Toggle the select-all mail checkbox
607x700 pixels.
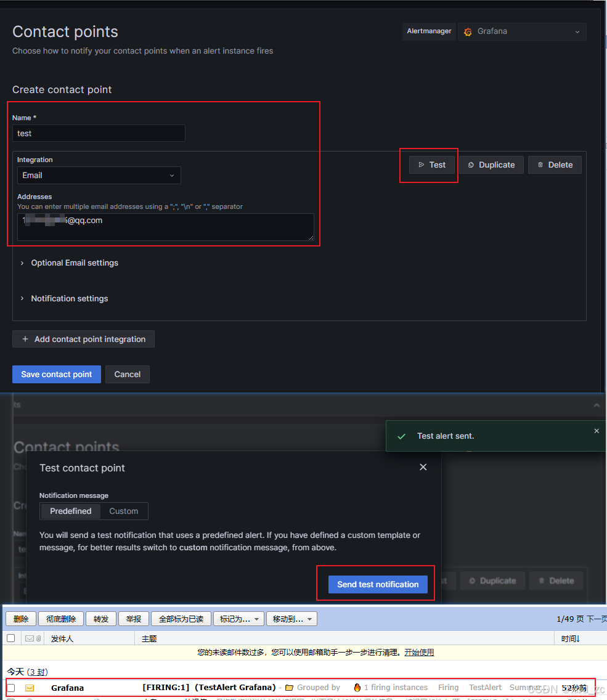(x=11, y=638)
